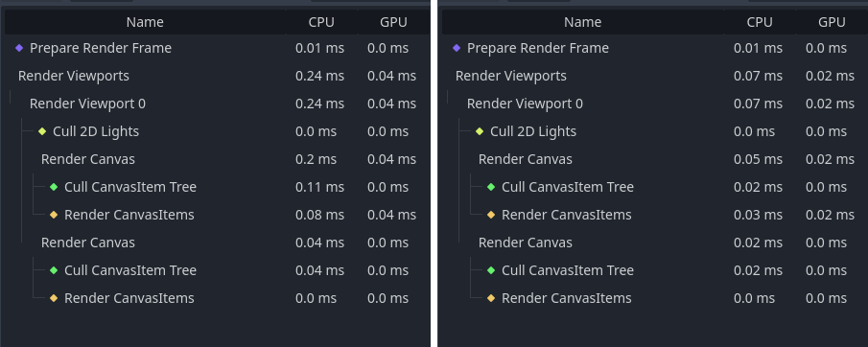Click purple diamond beside right Prepare Render Frame

coord(457,48)
